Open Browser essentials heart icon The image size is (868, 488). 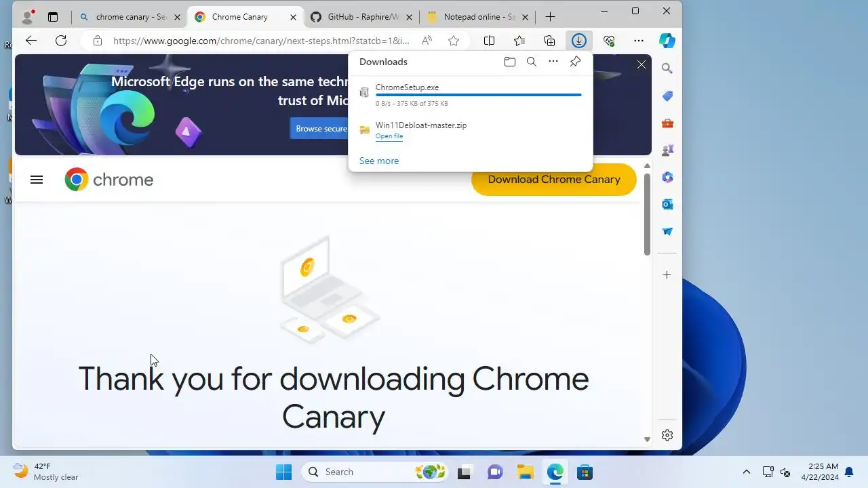(609, 41)
